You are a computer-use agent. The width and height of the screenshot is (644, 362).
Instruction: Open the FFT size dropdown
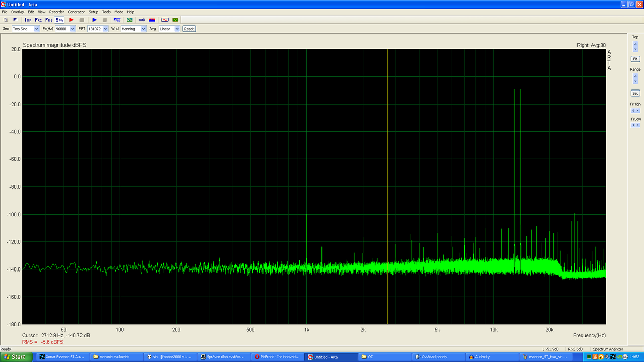98,29
